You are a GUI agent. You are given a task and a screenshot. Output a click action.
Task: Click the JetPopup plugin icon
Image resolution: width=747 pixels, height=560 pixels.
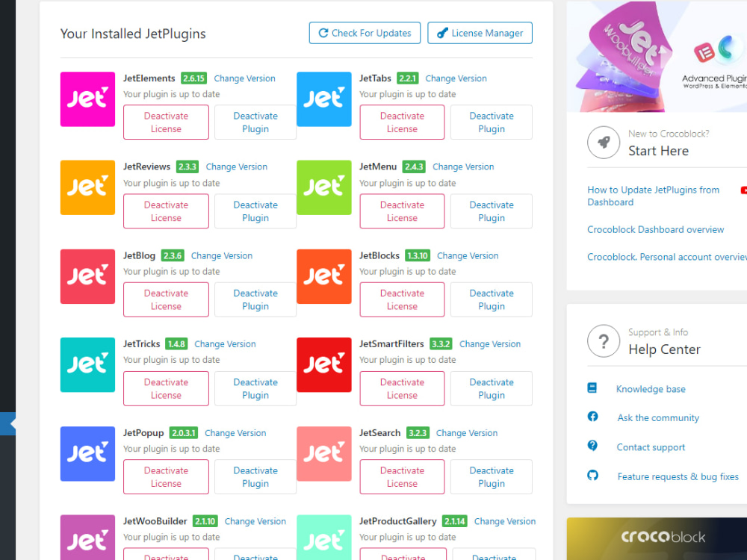point(87,454)
